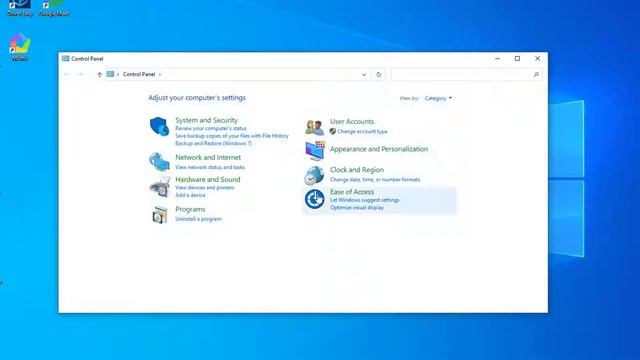Open System and Security category

click(x=207, y=120)
